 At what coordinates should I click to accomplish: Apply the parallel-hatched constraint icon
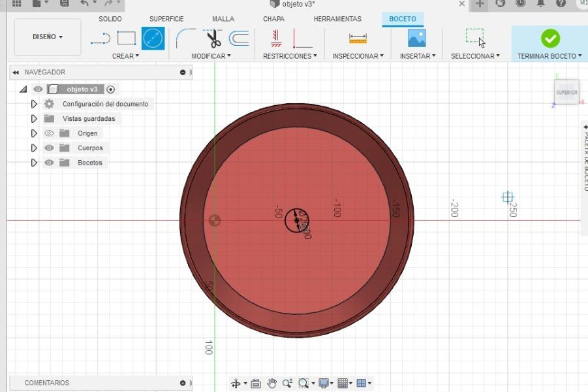point(276,39)
